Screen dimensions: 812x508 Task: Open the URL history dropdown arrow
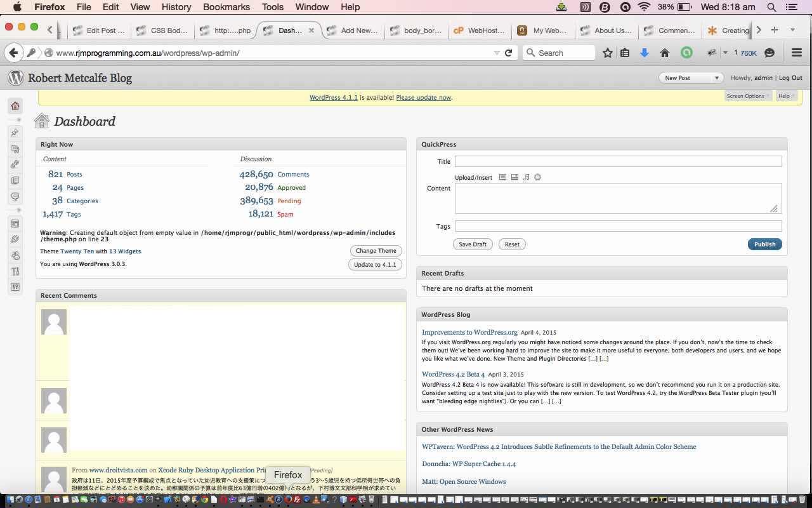497,53
